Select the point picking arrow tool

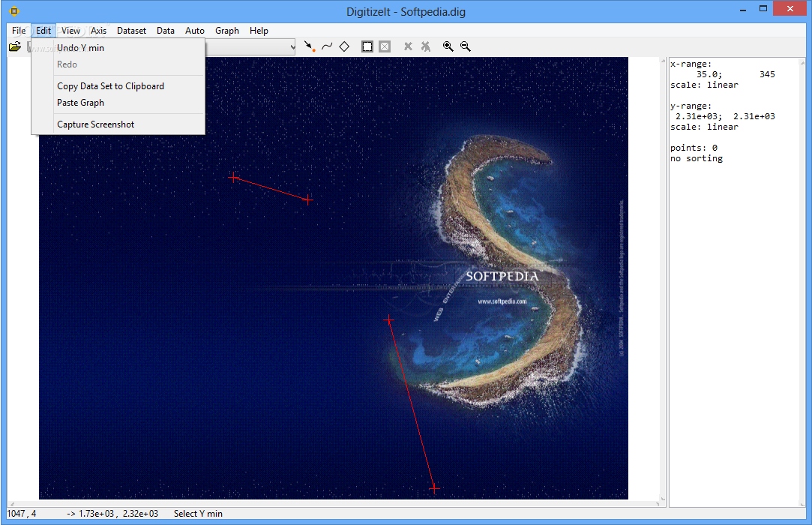309,46
